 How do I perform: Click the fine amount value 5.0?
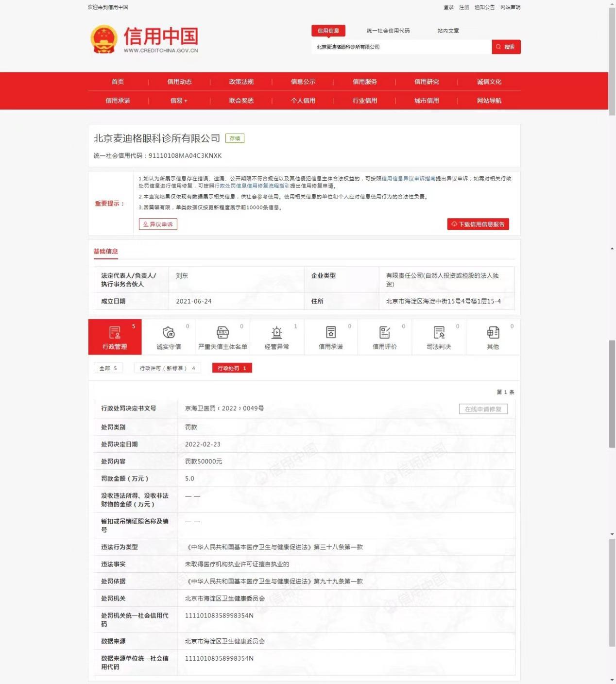(189, 479)
